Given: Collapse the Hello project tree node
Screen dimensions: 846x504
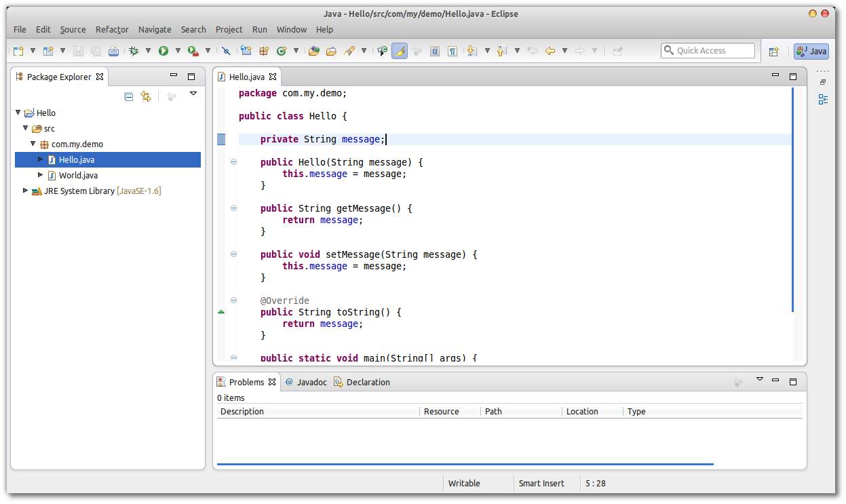Looking at the screenshot, I should point(18,113).
